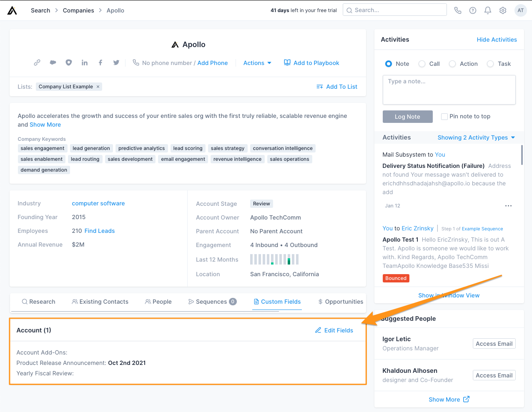Click Find Leads link
Image resolution: width=532 pixels, height=412 pixels.
100,231
